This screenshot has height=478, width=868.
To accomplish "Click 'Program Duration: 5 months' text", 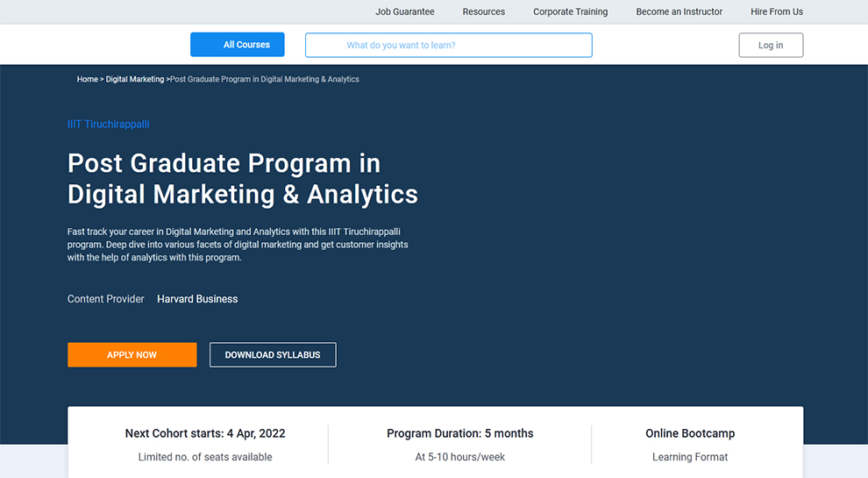I will pos(460,433).
